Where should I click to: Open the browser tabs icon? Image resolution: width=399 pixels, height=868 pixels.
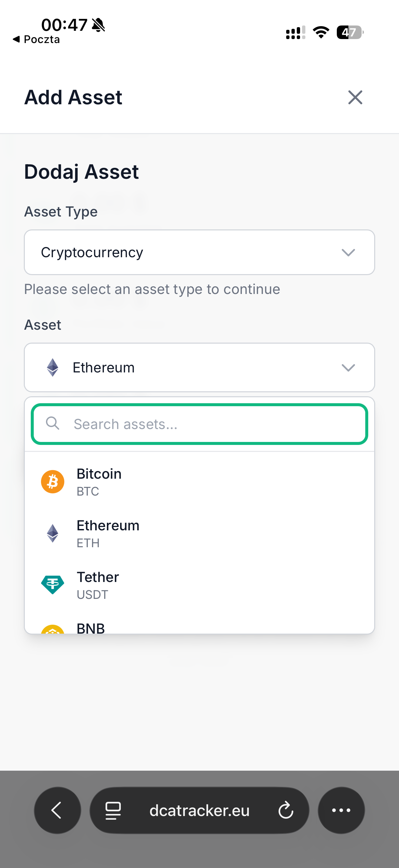113,810
